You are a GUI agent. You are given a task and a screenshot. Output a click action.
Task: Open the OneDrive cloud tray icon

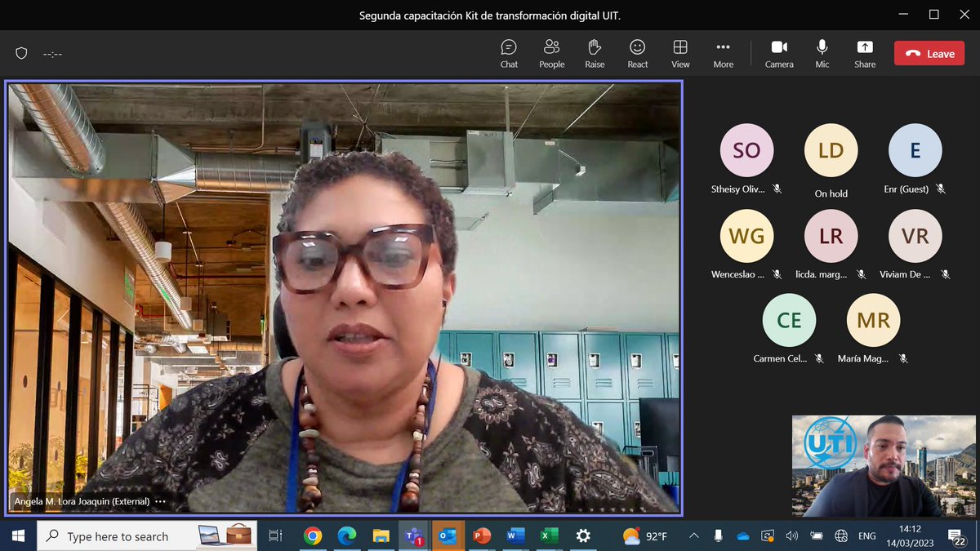[742, 536]
